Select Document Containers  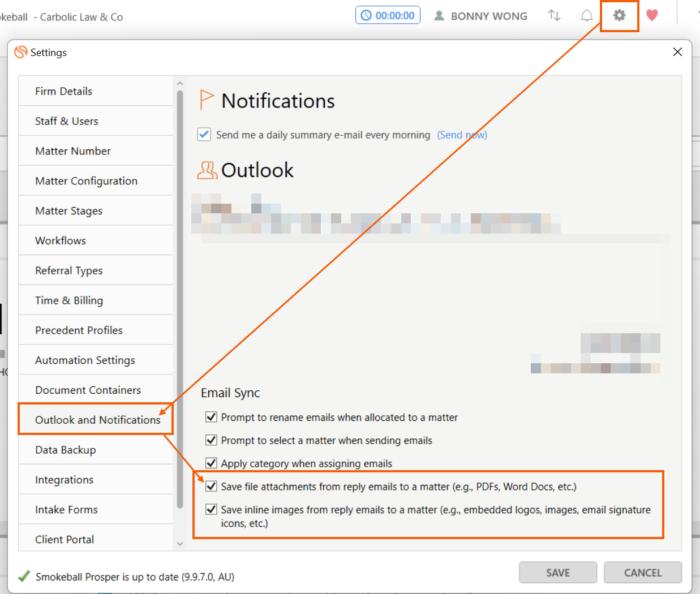click(x=96, y=390)
